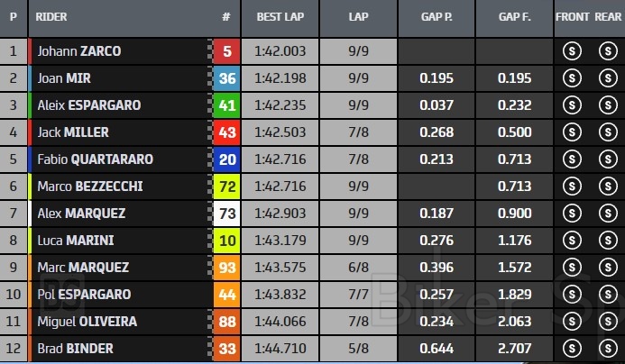Click the GAP F. column header
The width and height of the screenshot is (625, 364).
[x=515, y=17]
